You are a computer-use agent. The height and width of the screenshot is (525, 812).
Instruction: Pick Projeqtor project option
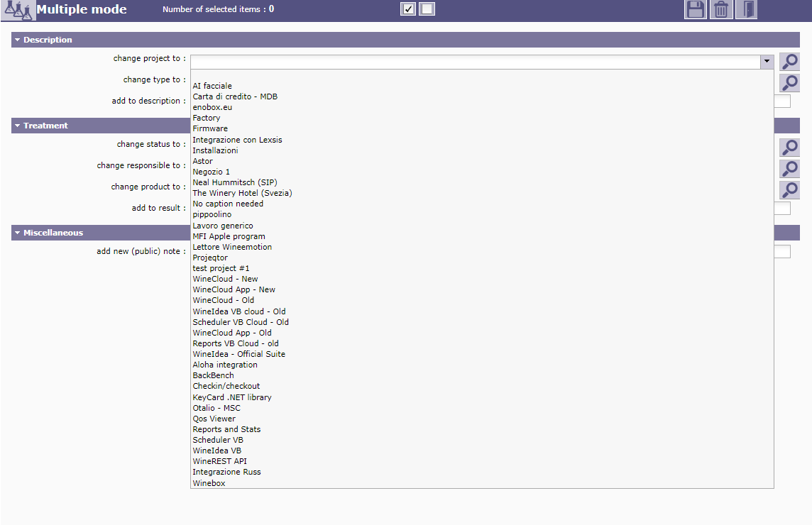click(482, 258)
